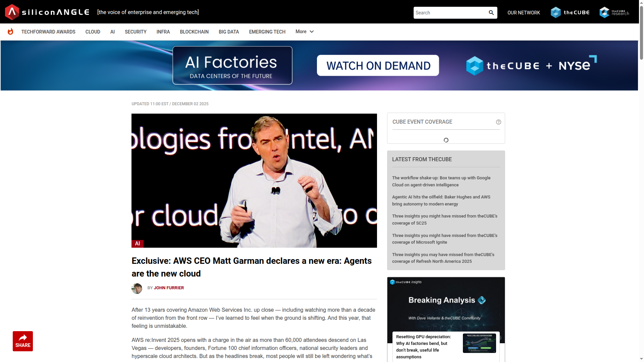Click the Matt Garman article image
This screenshot has height=362, width=644.
coord(254,180)
